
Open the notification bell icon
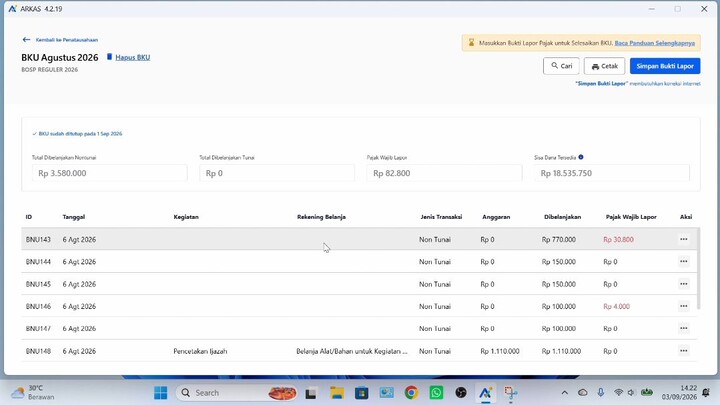coord(706,393)
